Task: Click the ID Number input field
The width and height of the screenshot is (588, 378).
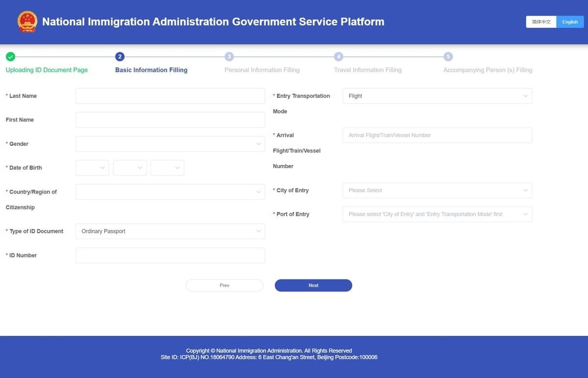Action: click(170, 255)
